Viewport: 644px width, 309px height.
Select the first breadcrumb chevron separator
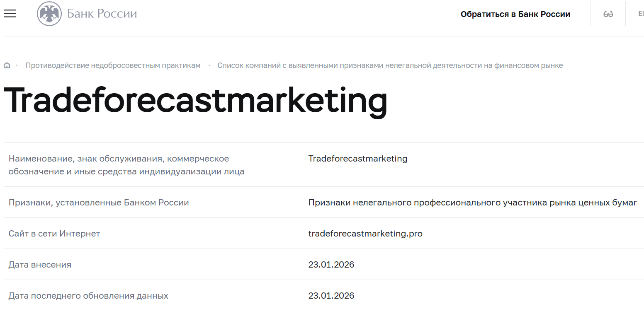[x=17, y=65]
